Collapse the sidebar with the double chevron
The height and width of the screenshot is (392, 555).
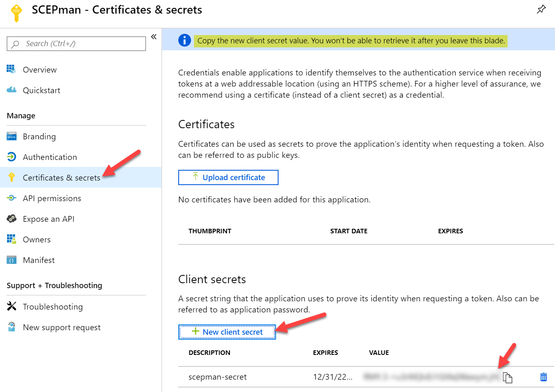pyautogui.click(x=154, y=37)
